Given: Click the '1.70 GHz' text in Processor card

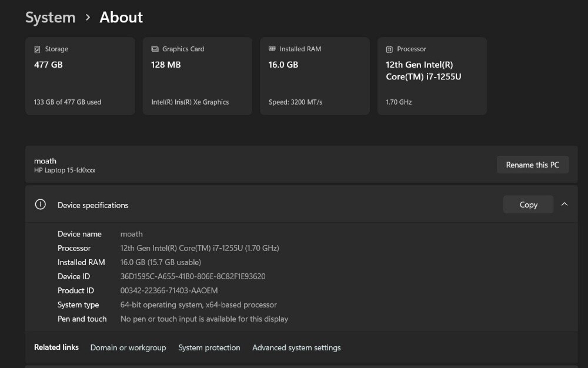Looking at the screenshot, I should pyautogui.click(x=399, y=102).
